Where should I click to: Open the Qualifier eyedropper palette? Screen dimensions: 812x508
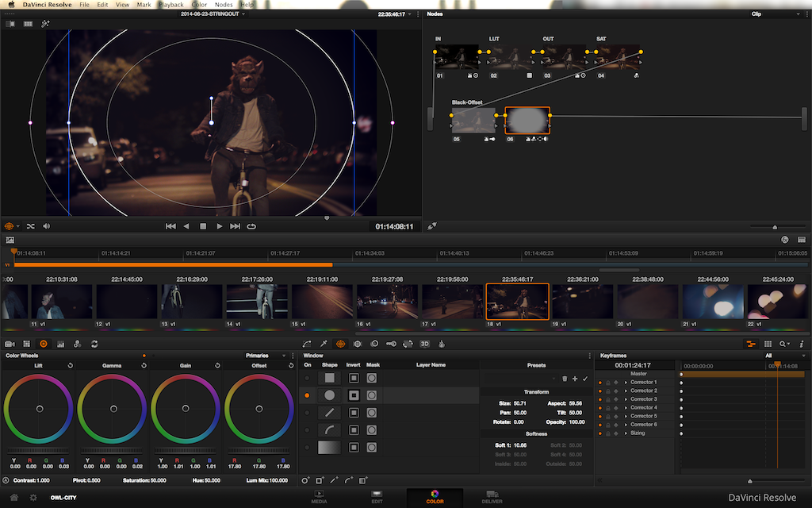click(x=324, y=344)
